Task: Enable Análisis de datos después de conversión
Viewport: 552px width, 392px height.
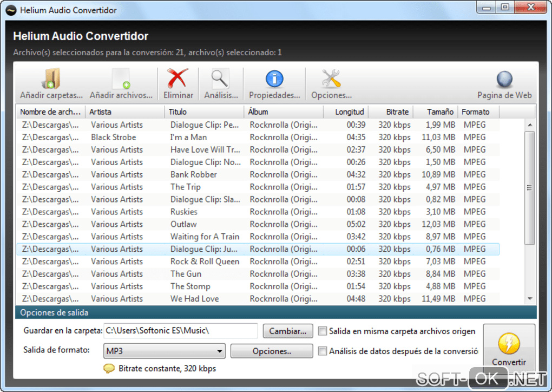Action: point(322,351)
